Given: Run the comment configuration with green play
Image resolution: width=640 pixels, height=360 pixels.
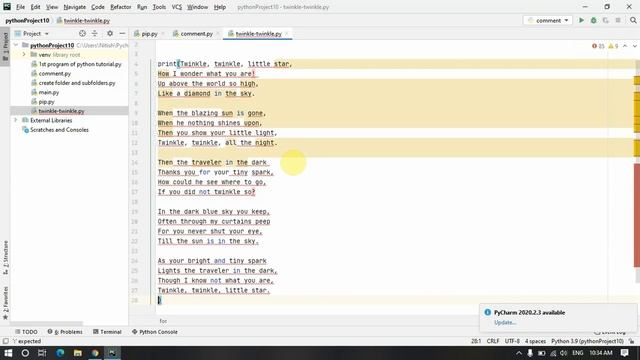Looking at the screenshot, I should point(581,20).
